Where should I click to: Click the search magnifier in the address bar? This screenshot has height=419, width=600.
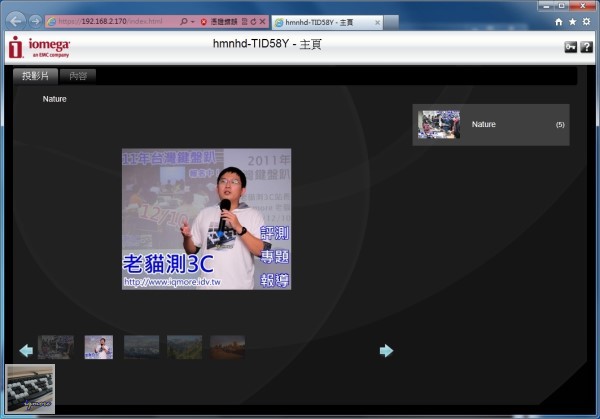click(x=183, y=21)
